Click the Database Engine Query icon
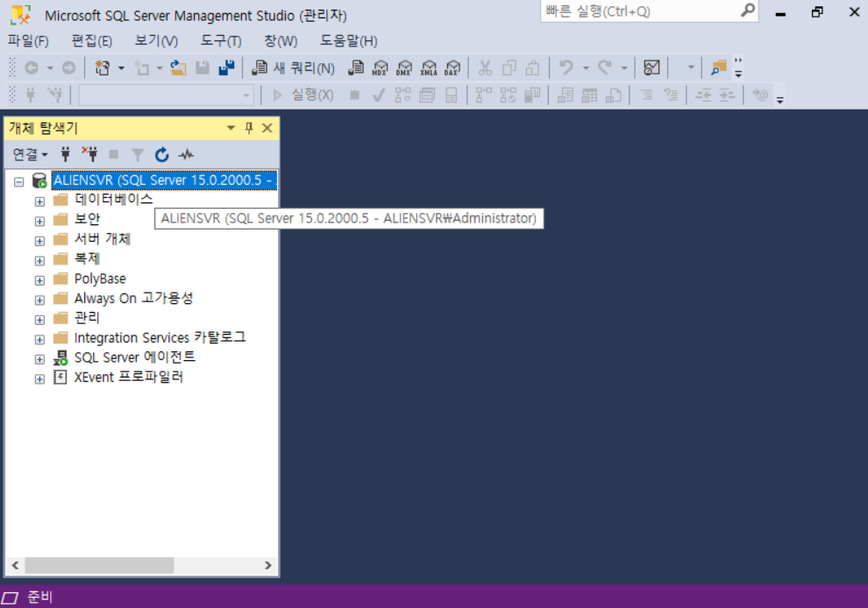This screenshot has width=868, height=608. 356,67
